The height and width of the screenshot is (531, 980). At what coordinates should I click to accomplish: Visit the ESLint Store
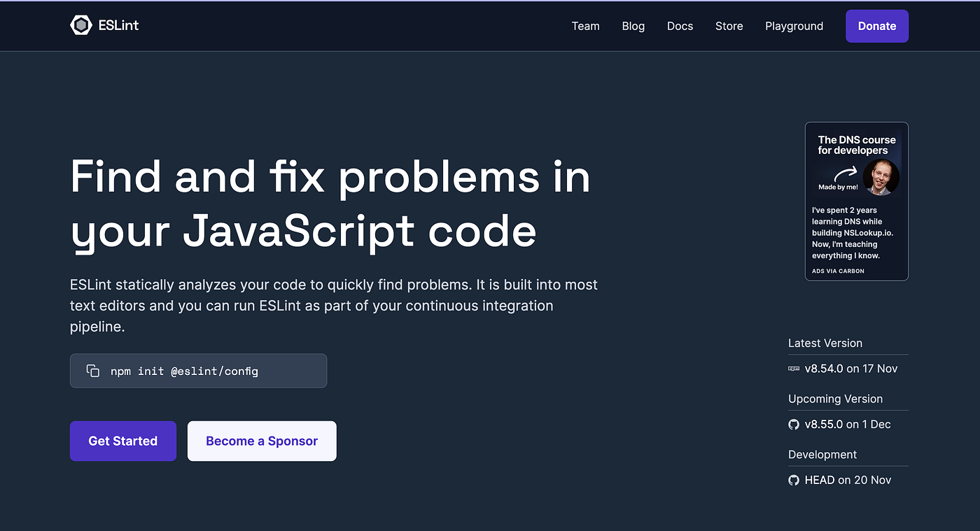click(729, 26)
